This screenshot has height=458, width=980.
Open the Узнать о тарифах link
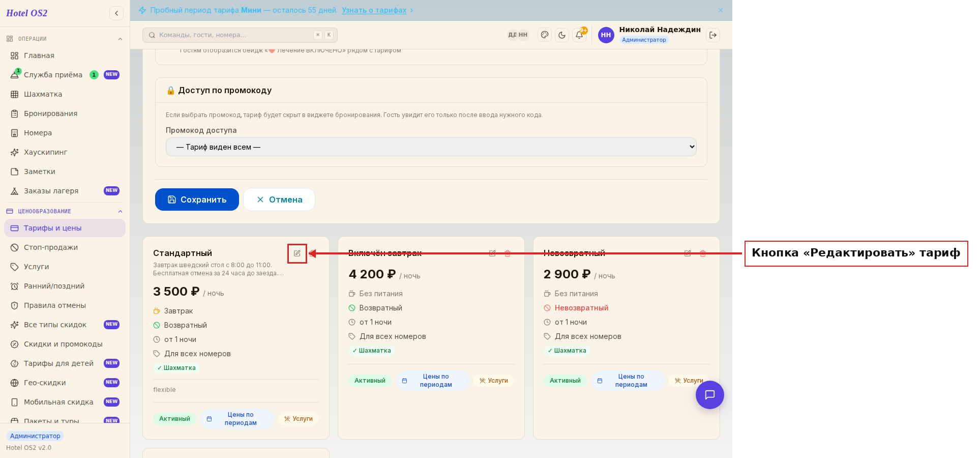(374, 10)
